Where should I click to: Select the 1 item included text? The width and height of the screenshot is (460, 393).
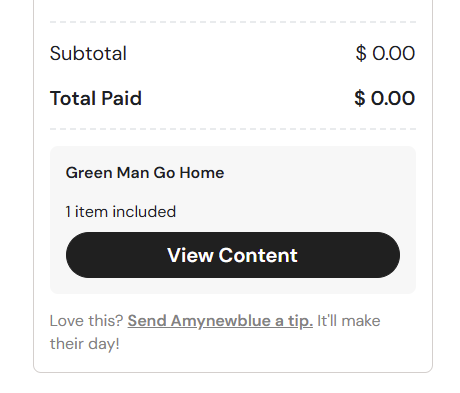coord(121,212)
